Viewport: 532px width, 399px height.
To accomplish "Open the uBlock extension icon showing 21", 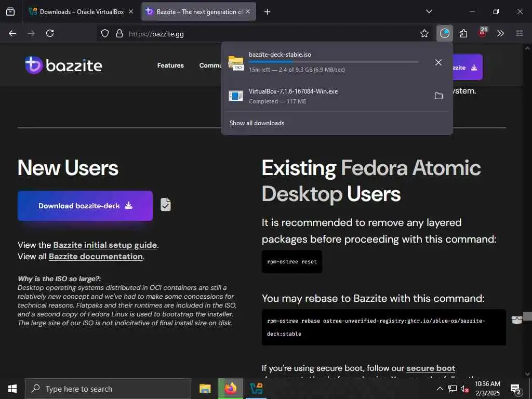I will point(483,33).
